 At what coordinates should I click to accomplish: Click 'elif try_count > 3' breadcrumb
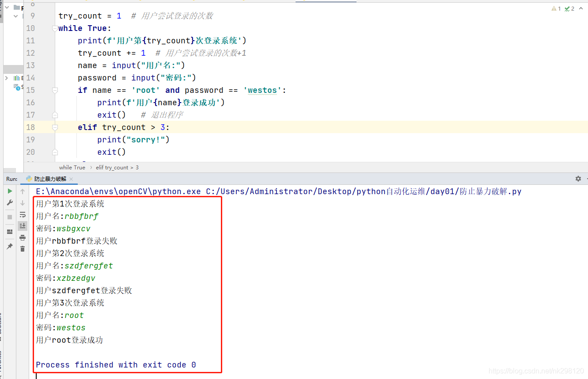(117, 168)
